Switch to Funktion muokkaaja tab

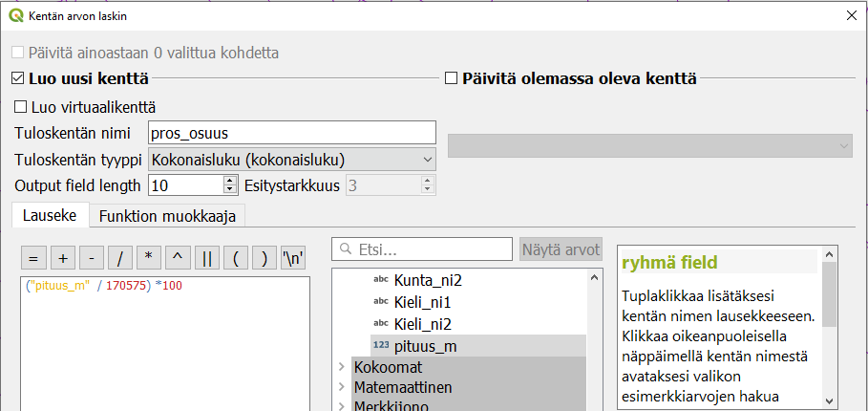tap(167, 215)
